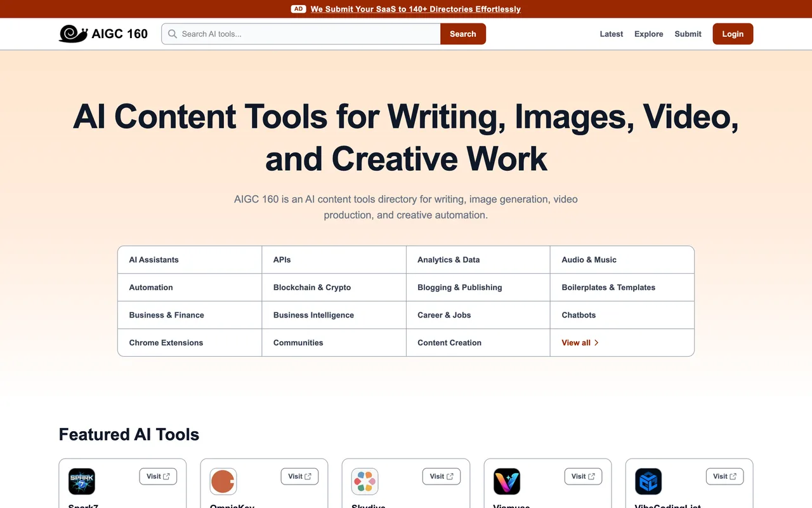Browse the Boilerplates & Templates category
The image size is (812, 508).
(622, 288)
